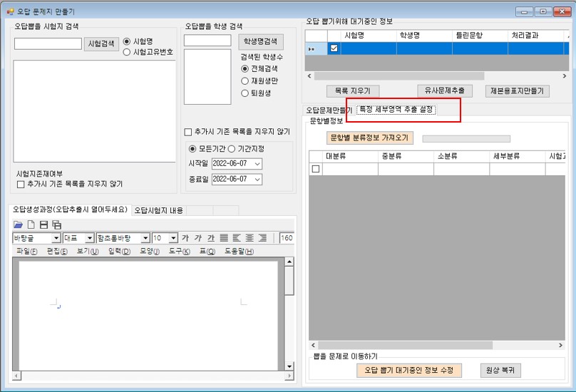Tick checkbox in 대분류 table row
The width and height of the screenshot is (576, 392).
click(x=316, y=169)
